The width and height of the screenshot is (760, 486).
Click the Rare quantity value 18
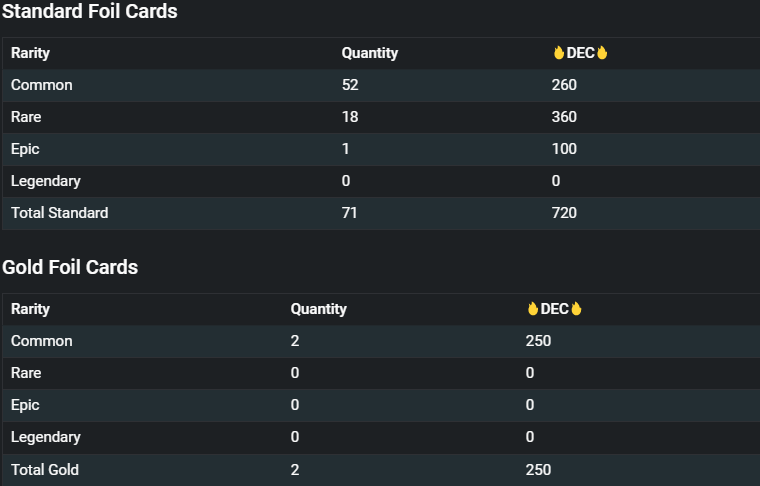[350, 117]
